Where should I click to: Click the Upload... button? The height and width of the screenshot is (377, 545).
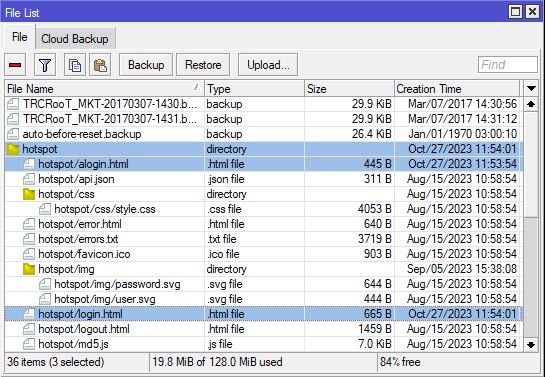click(268, 65)
